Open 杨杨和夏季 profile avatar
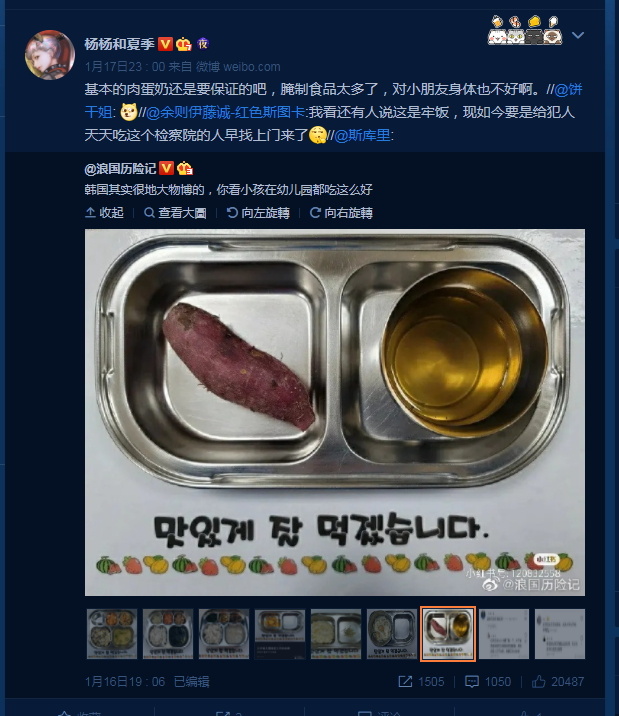 tap(50, 55)
